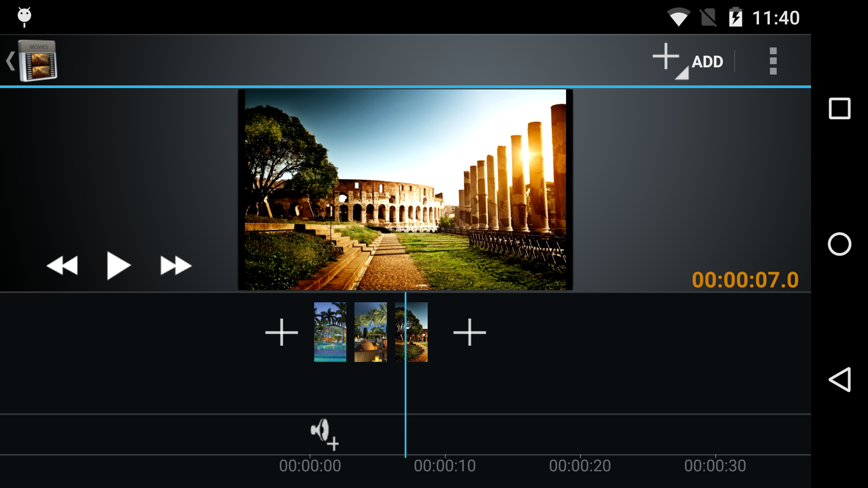Click the video preview image

tap(405, 190)
